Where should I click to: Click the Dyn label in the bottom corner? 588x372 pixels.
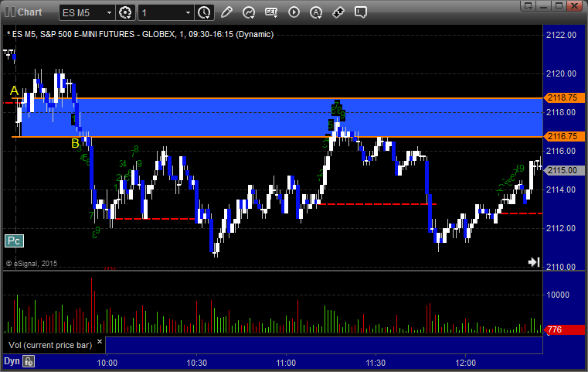click(x=12, y=361)
